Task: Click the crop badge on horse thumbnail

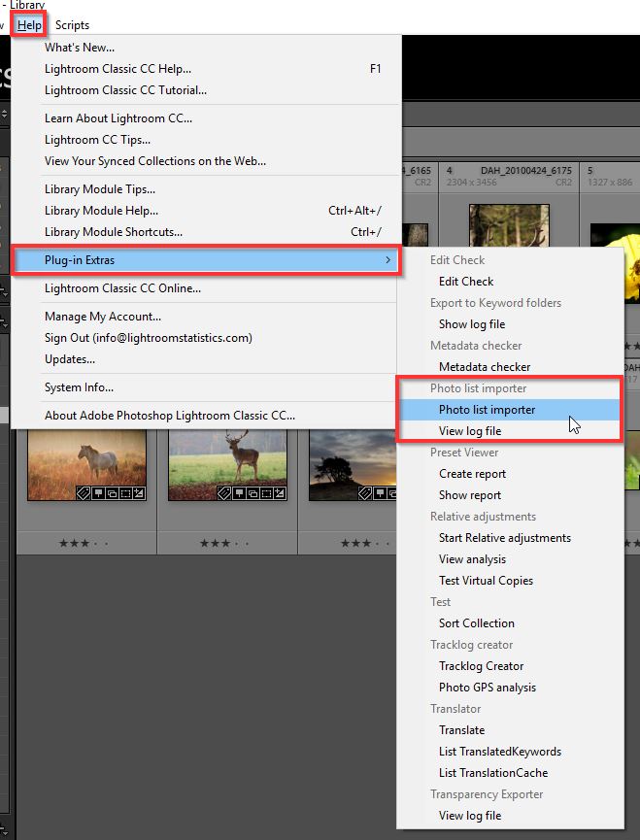Action: [x=125, y=493]
